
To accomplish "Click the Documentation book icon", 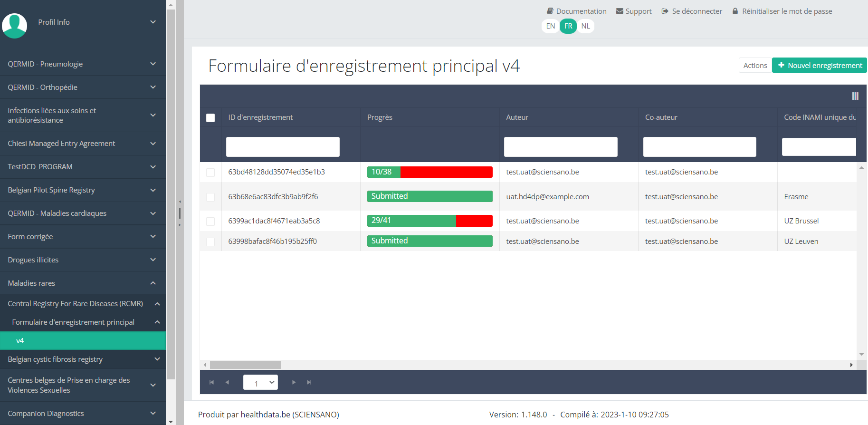I will (550, 11).
